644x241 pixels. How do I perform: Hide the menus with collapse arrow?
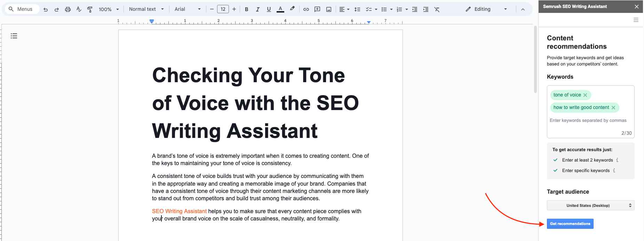point(523,9)
